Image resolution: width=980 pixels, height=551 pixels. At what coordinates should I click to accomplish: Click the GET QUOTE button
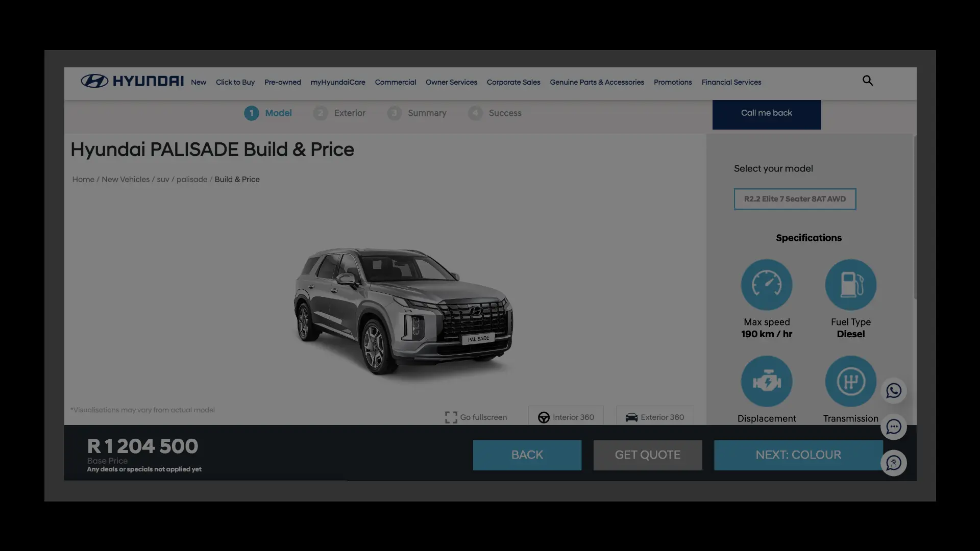(648, 455)
